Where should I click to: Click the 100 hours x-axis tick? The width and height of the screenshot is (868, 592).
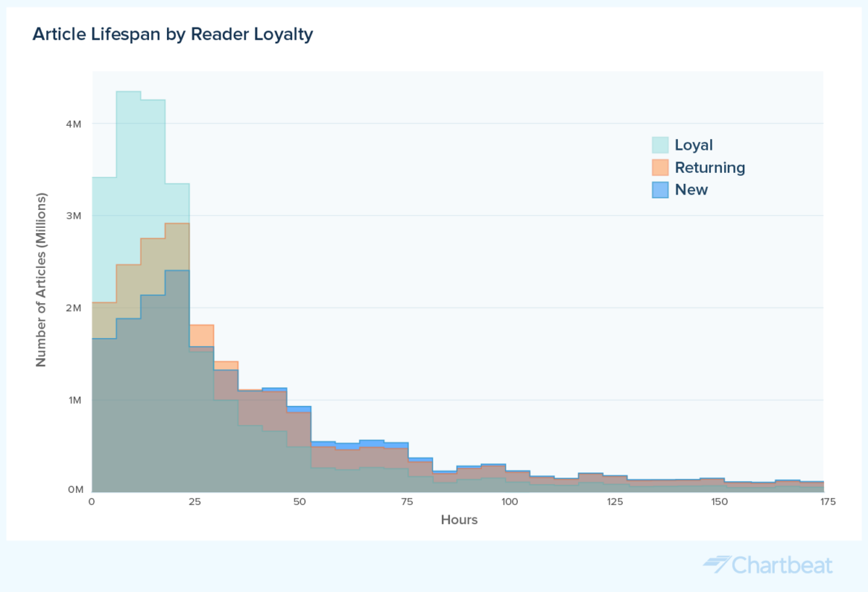(x=510, y=502)
